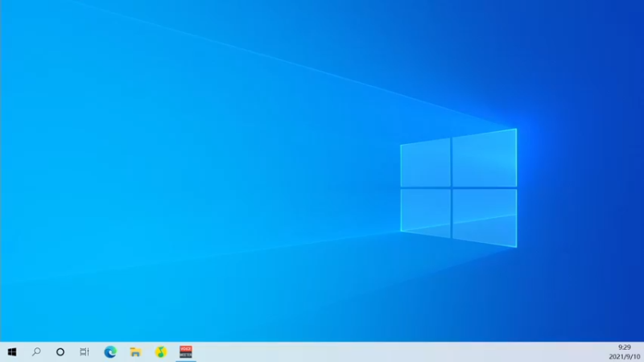The image size is (644, 362).
Task: Open taskbar search magnifier
Action: (36, 352)
